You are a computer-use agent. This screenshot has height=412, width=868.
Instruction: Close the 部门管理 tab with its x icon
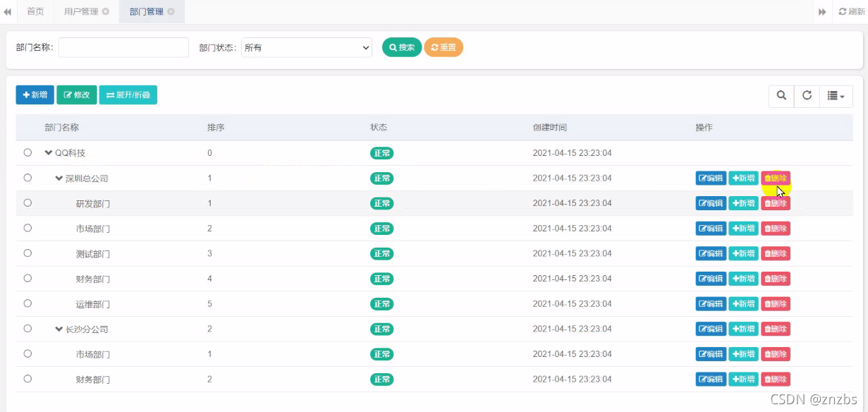click(x=171, y=12)
